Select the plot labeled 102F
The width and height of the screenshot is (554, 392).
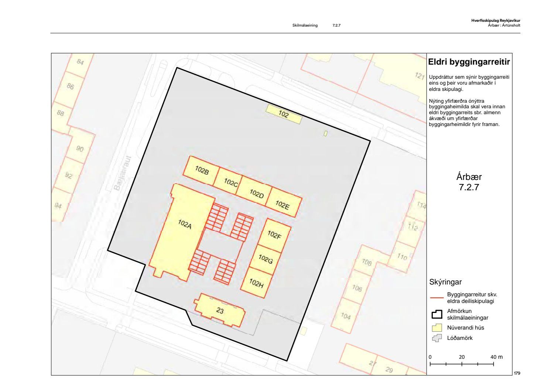[x=274, y=234]
